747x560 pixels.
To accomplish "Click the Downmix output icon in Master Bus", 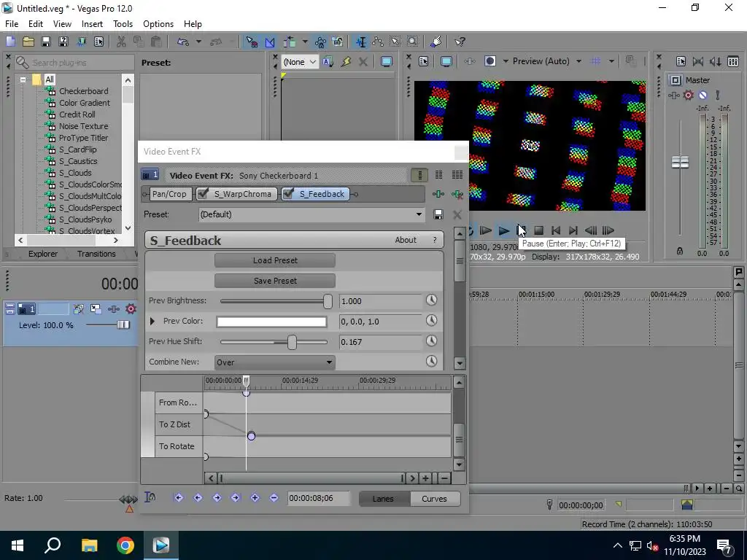I will tap(698, 62).
